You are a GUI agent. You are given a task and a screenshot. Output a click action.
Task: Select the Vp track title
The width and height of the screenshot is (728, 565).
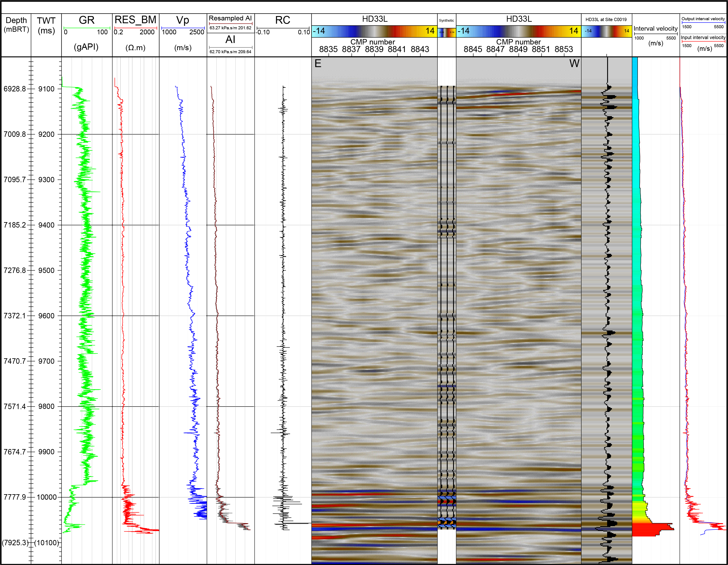click(183, 20)
